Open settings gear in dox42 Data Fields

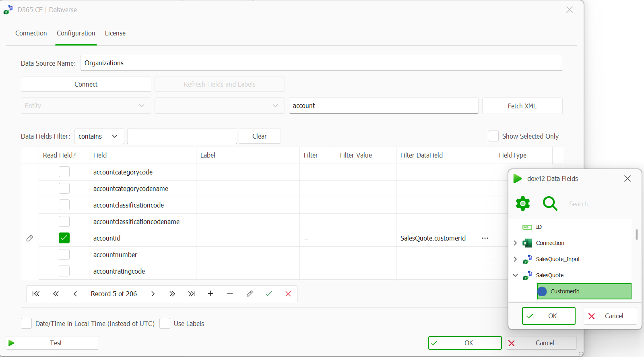point(523,203)
